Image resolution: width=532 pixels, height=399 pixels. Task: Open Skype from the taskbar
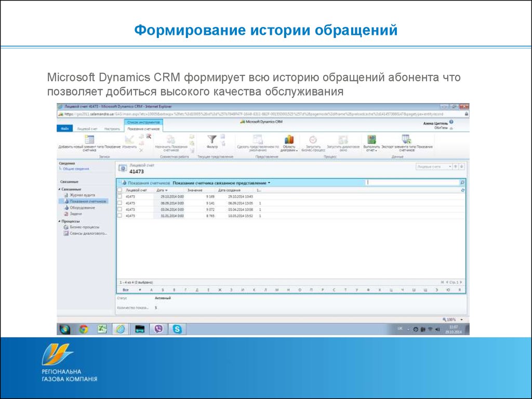pos(177,329)
